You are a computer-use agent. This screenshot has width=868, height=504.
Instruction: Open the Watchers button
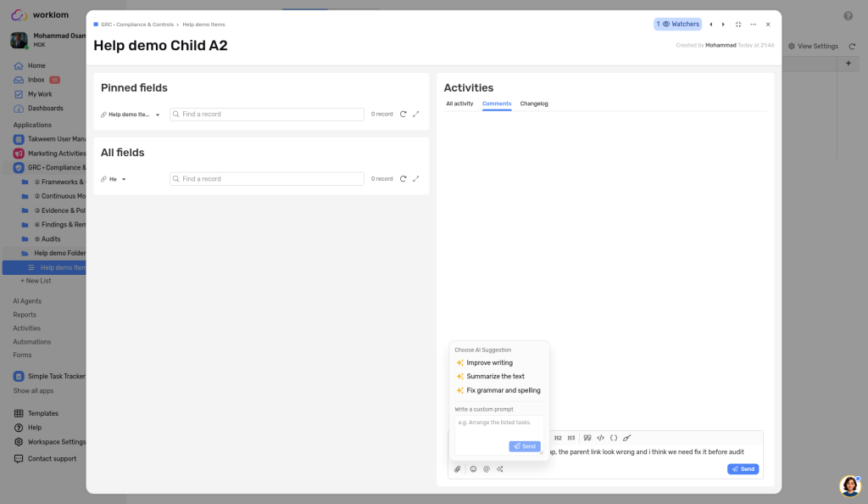pyautogui.click(x=677, y=25)
